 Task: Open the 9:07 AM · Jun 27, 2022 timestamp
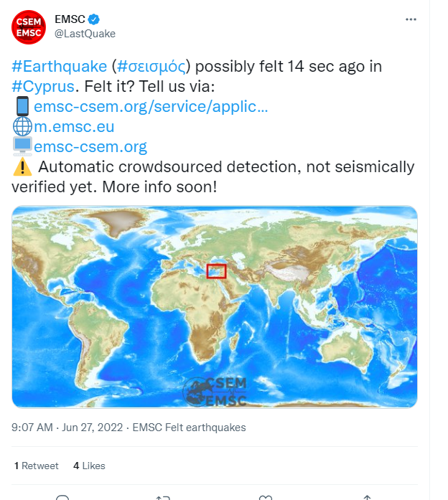click(67, 428)
